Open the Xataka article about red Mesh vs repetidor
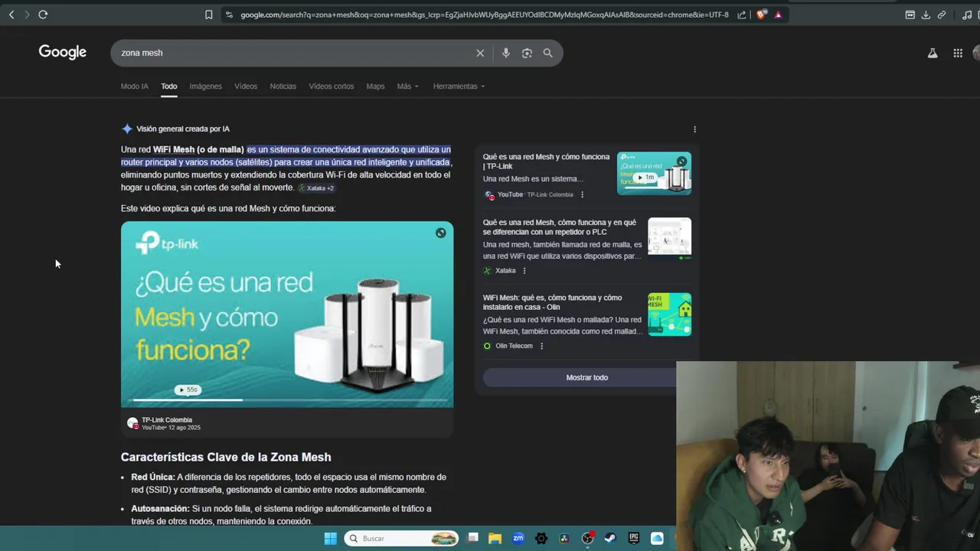Viewport: 980px width, 551px height. tap(560, 227)
